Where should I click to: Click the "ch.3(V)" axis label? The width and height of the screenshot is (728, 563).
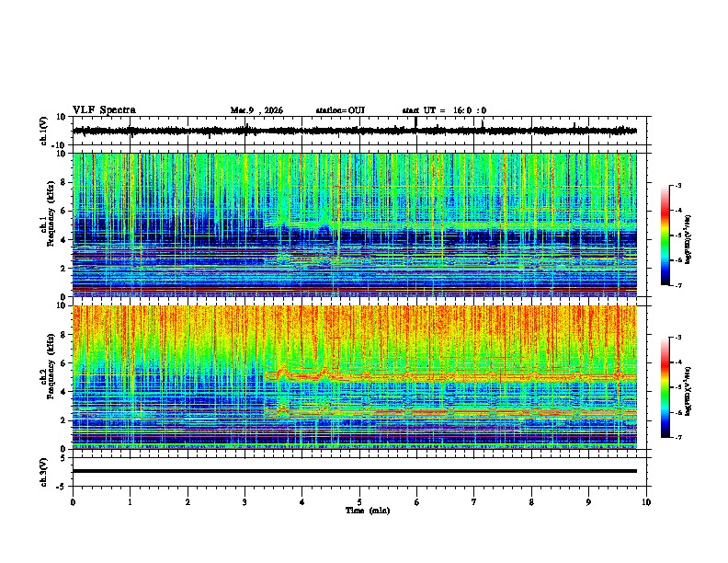point(44,472)
